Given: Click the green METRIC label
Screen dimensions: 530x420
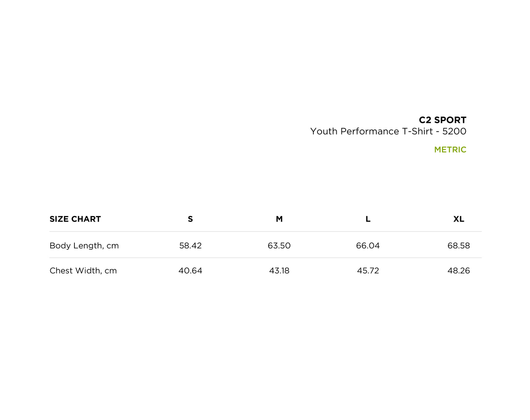Looking at the screenshot, I should [450, 150].
